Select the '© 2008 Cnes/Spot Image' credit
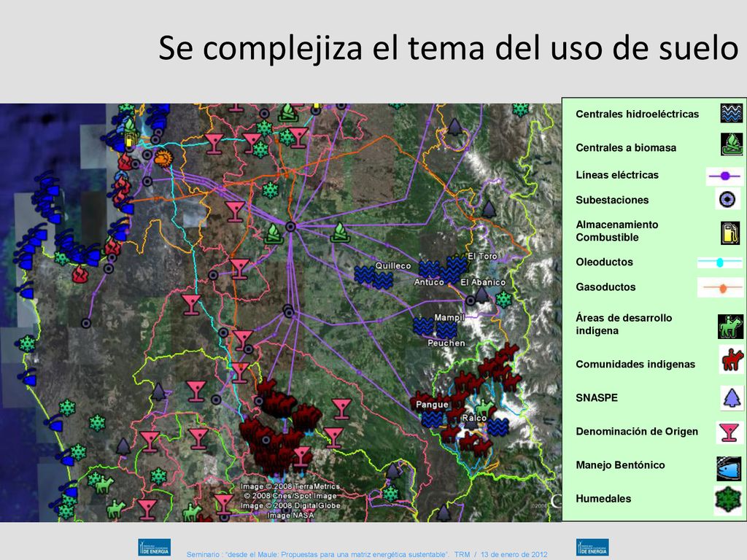 tap(290, 496)
